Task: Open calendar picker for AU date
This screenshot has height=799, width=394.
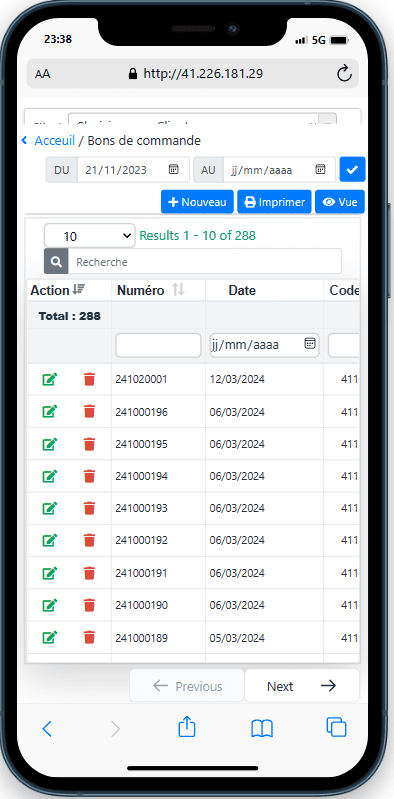Action: click(x=320, y=169)
